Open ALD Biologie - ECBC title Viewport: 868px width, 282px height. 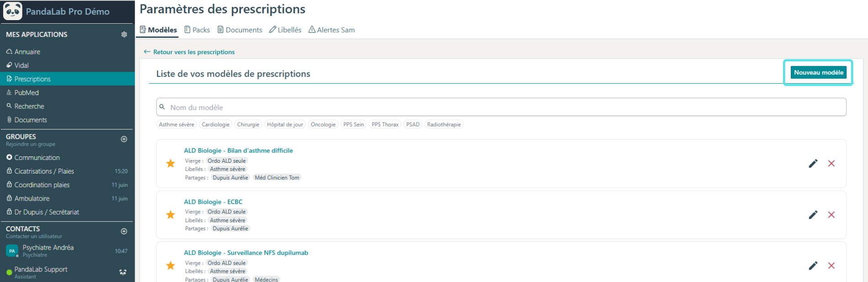tap(213, 202)
